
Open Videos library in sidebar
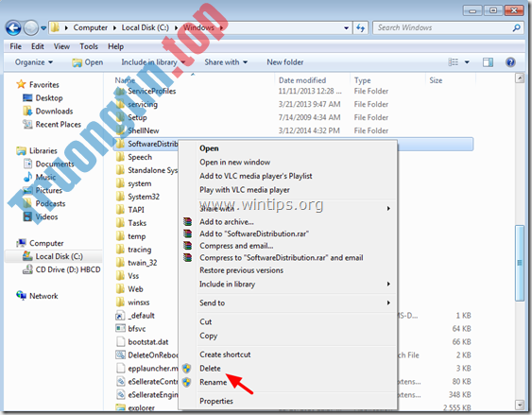(41, 216)
